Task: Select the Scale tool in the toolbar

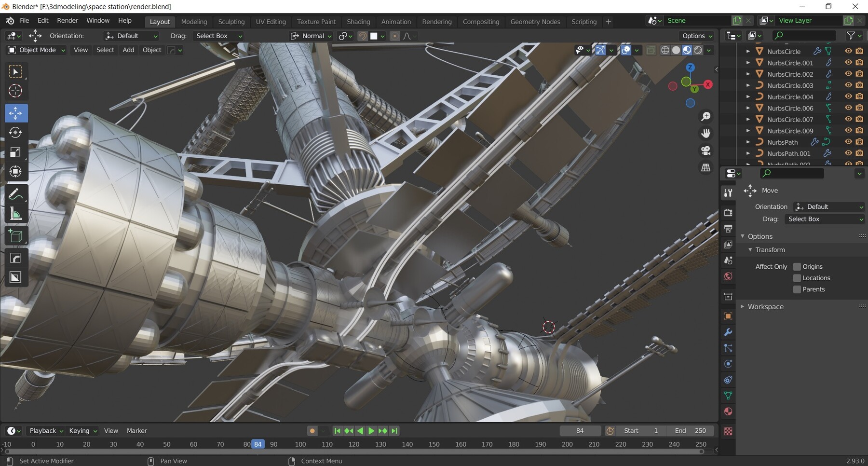Action: coord(16,152)
